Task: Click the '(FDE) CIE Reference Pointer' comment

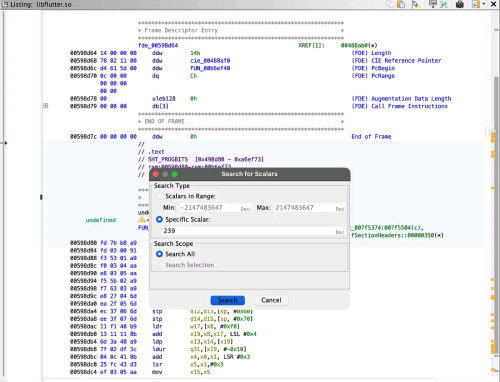Action: coord(396,61)
